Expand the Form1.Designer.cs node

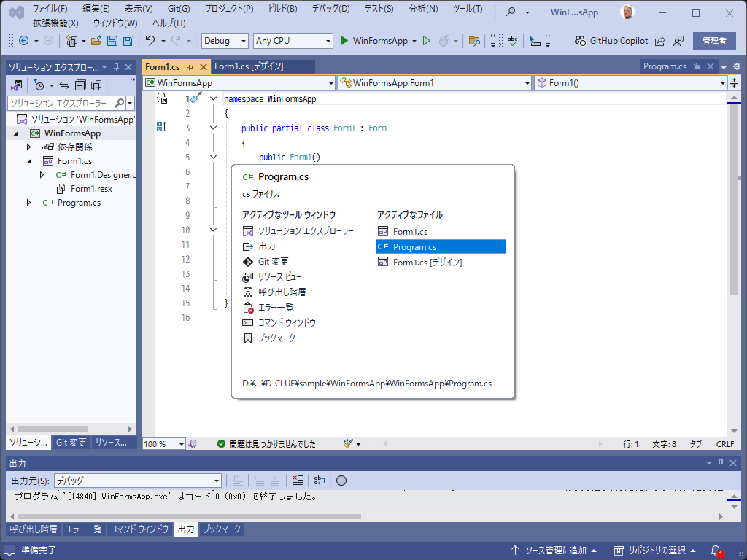click(42, 175)
